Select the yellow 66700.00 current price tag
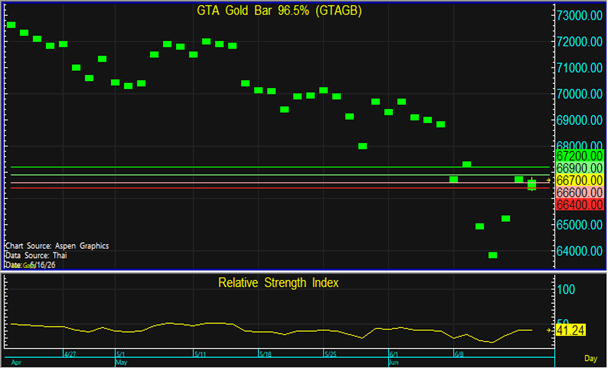 [x=580, y=180]
